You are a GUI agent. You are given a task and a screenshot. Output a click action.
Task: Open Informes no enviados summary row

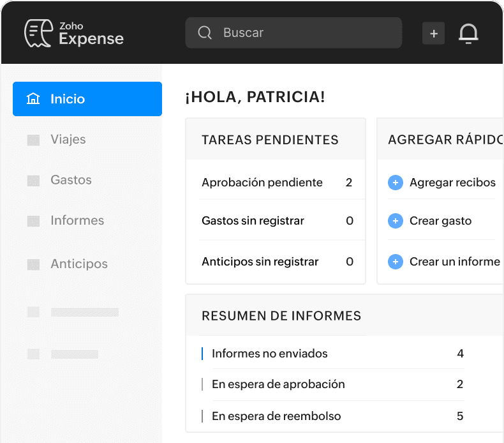[333, 354]
